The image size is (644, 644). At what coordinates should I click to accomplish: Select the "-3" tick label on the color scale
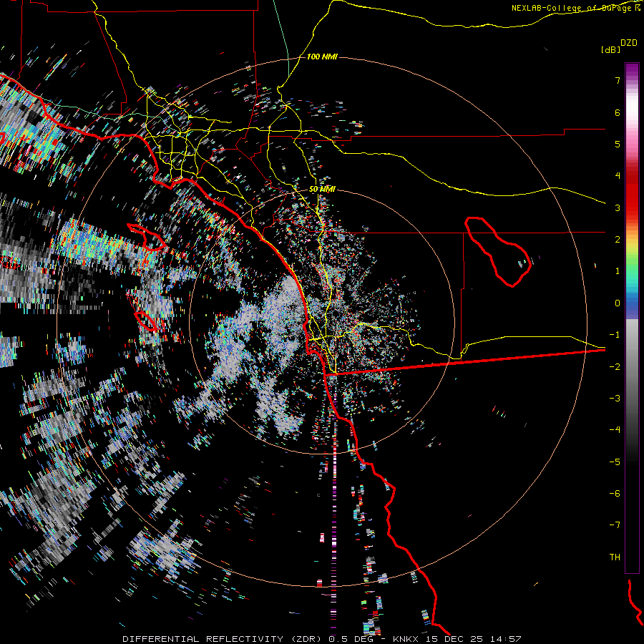pos(615,399)
